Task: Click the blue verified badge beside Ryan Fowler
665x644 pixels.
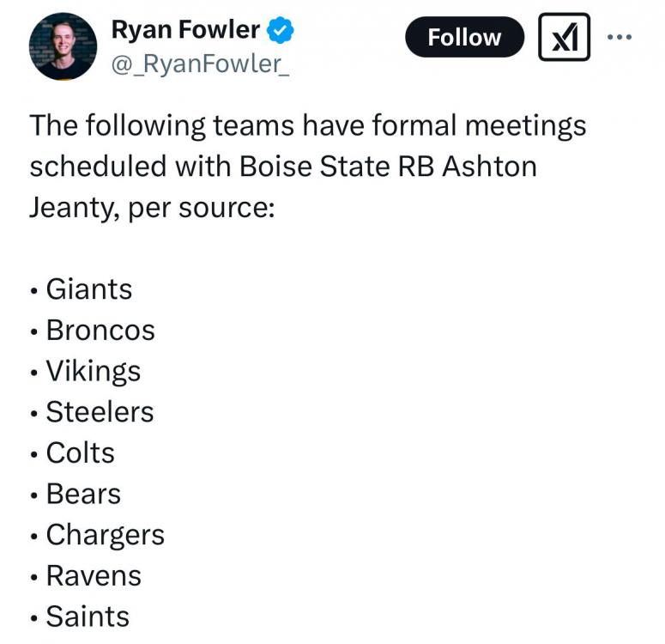Action: click(281, 31)
